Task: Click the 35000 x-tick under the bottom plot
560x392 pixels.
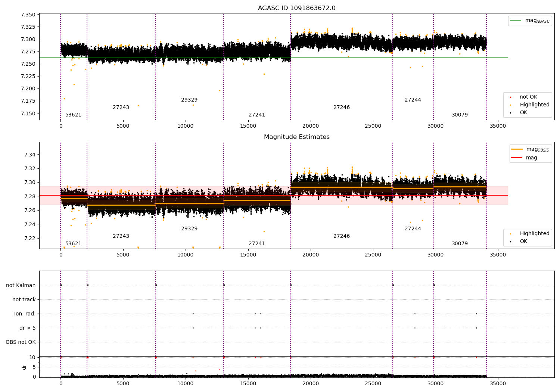Action: [498, 383]
